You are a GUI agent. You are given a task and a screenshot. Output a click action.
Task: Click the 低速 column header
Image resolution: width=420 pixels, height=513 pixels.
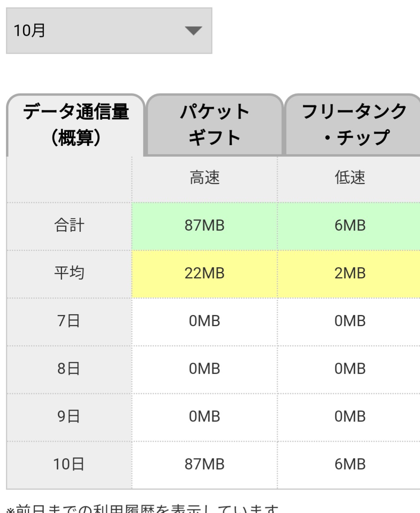(350, 178)
